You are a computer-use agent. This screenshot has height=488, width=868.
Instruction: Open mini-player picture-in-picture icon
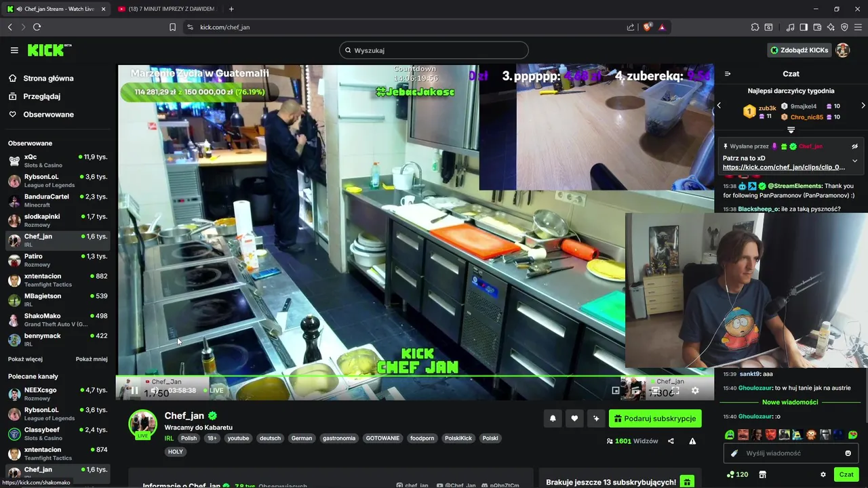tap(616, 390)
